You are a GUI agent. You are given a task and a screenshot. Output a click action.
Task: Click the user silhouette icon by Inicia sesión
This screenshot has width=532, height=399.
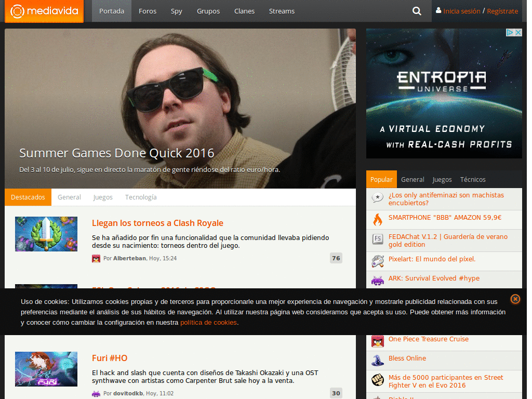point(438,10)
